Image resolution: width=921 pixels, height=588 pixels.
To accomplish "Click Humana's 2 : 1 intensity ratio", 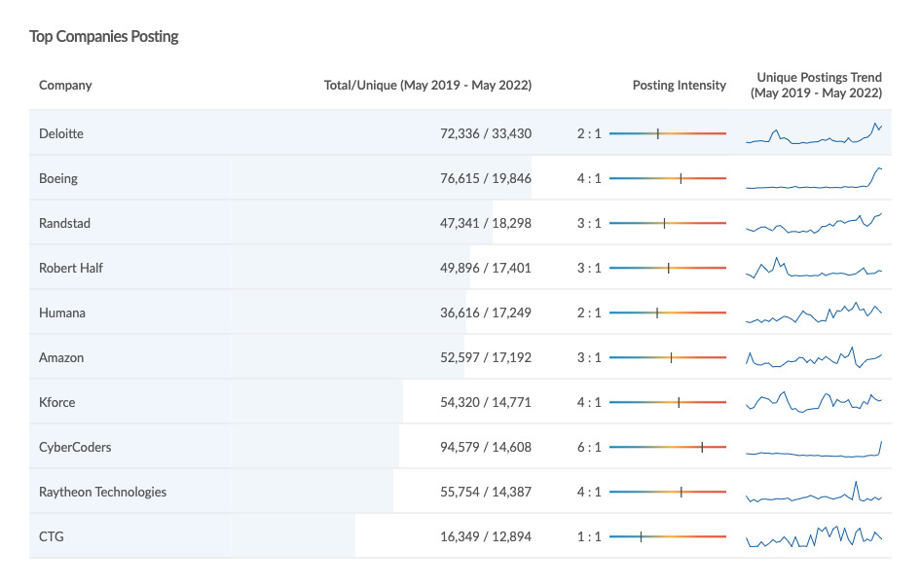I will tap(589, 312).
